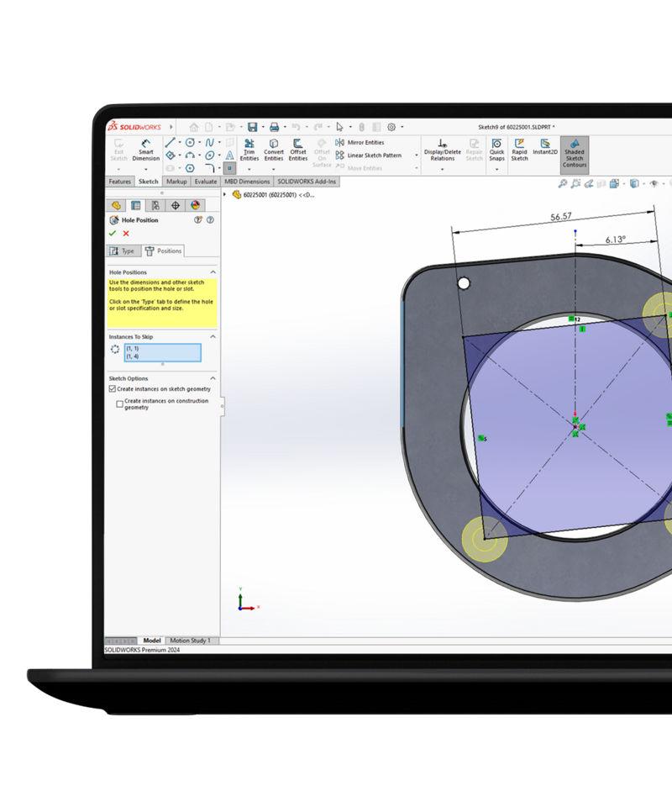Viewport: 672px width, 807px height.
Task: Open the Evaluate tab
Action: pos(206,182)
